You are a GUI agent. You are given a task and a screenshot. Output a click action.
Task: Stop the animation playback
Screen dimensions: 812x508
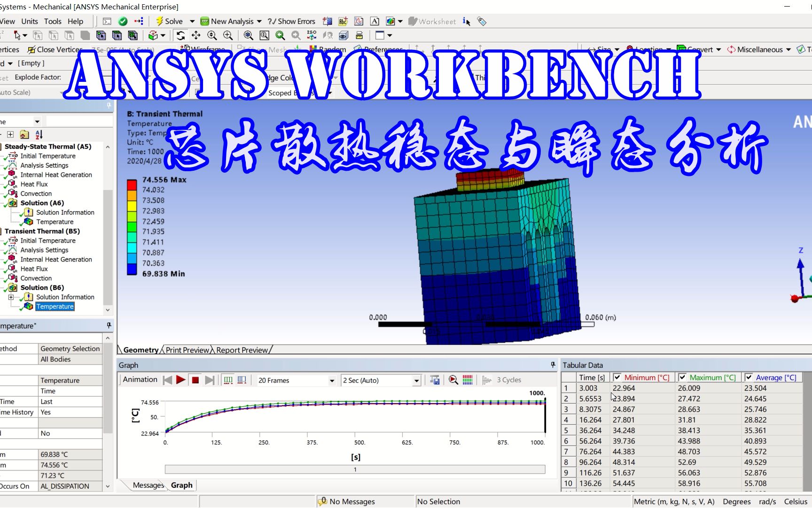tap(195, 380)
